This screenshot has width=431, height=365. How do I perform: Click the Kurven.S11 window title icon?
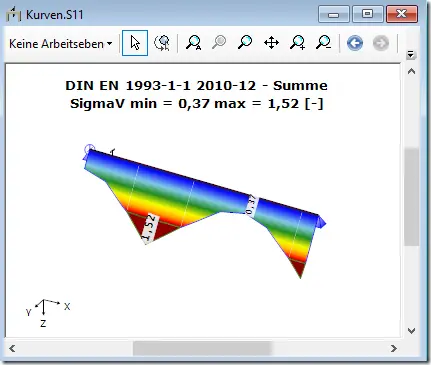(14, 14)
